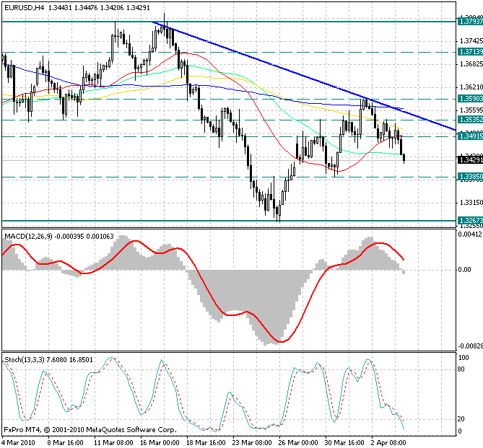This screenshot has height=448, width=483.
Task: Click the 4 Mar 2010 date label
Action: (x=19, y=442)
